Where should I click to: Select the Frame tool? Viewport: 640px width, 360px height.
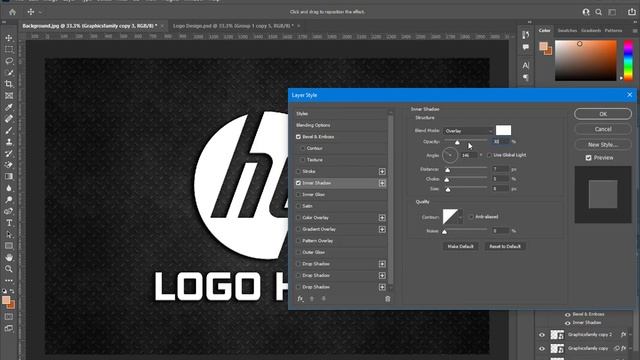click(9, 96)
